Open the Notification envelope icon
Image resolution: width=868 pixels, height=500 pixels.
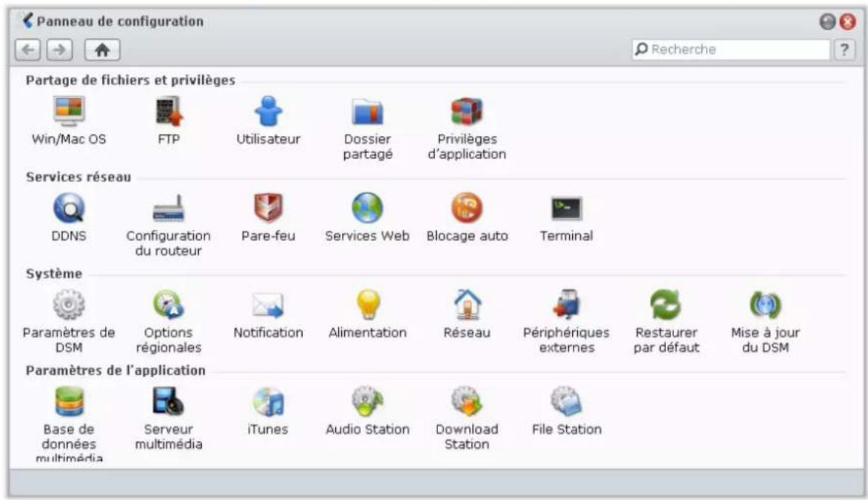[269, 305]
